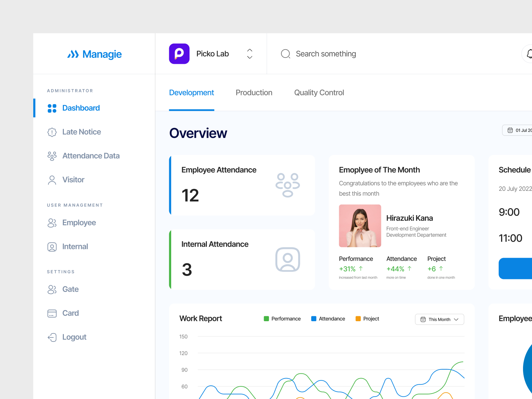Toggle the orange Project legend swatch
This screenshot has width=532, height=399.
(358, 319)
